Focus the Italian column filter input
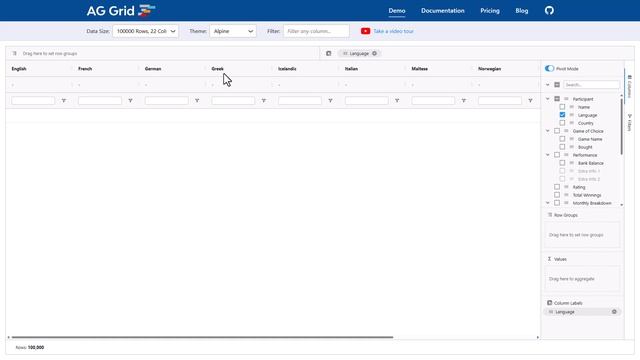640x360 pixels. [x=367, y=100]
